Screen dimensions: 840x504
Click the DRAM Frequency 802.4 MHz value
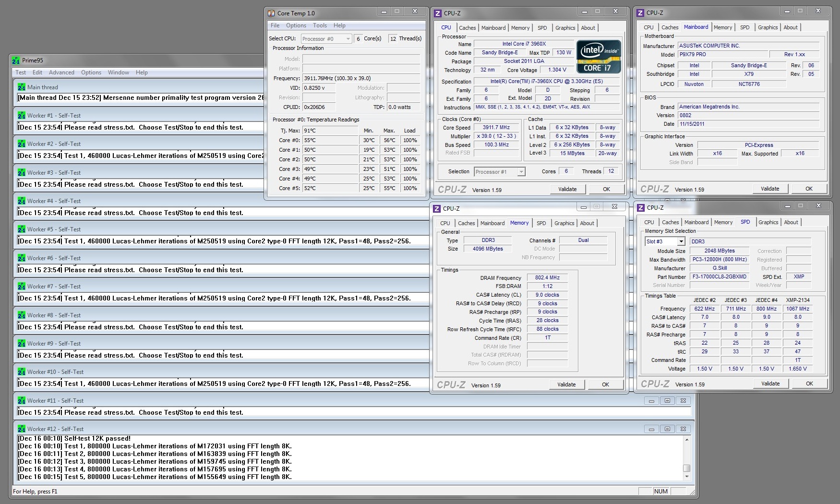click(x=547, y=278)
